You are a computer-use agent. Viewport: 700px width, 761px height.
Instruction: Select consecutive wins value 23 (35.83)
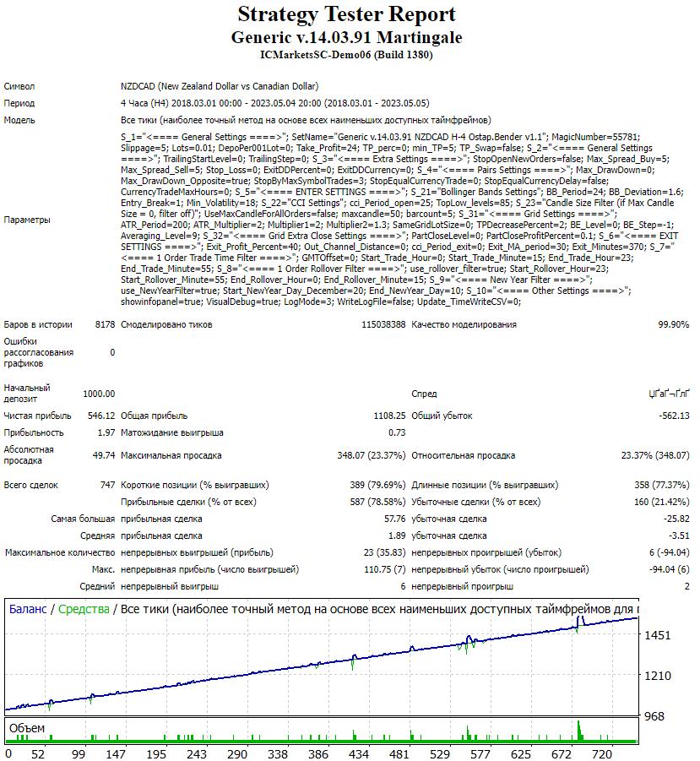[x=385, y=552]
